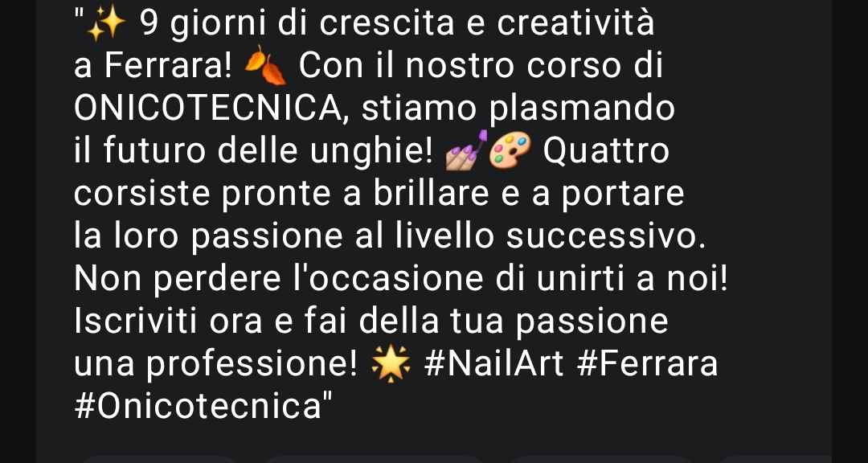
Task: Open the #Onicotecnica hashtag
Action: (198, 407)
